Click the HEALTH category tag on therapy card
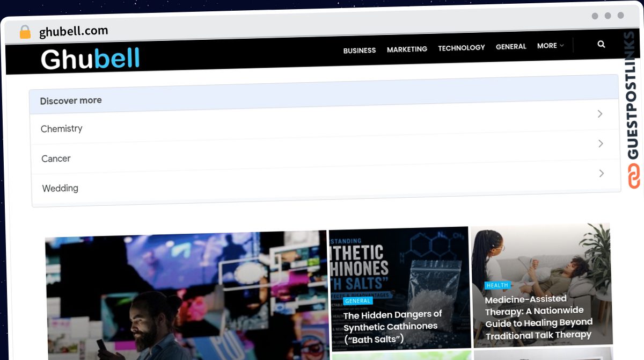644x360 pixels. [x=497, y=285]
